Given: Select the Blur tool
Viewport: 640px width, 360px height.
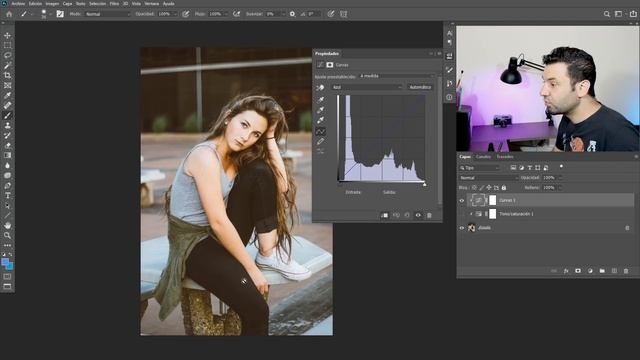Looking at the screenshot, I should (x=7, y=165).
